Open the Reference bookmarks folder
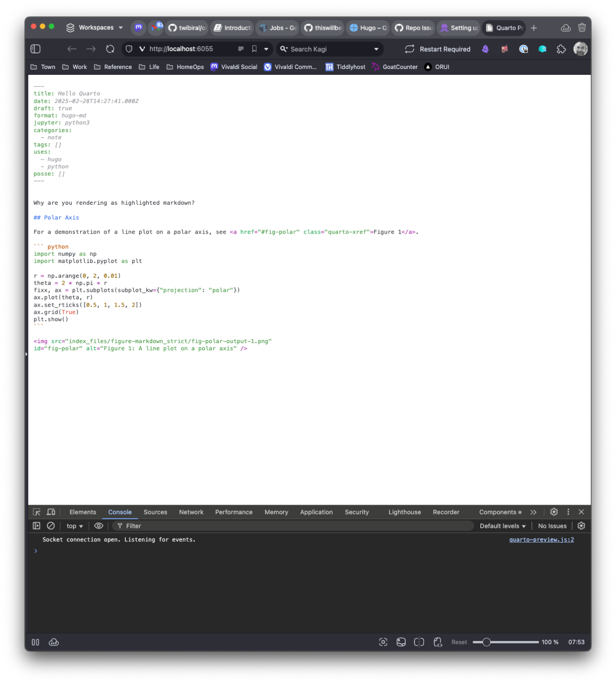The height and width of the screenshot is (684, 616). [113, 67]
